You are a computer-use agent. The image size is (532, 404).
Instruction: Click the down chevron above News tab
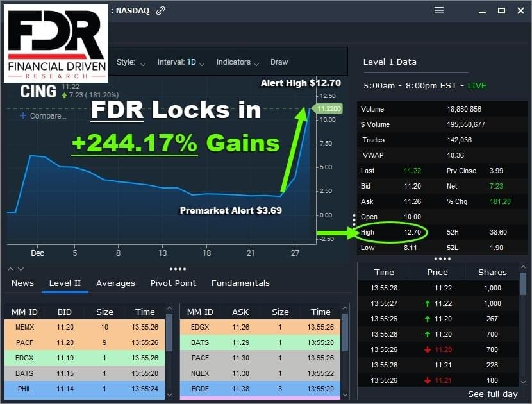pos(21,269)
